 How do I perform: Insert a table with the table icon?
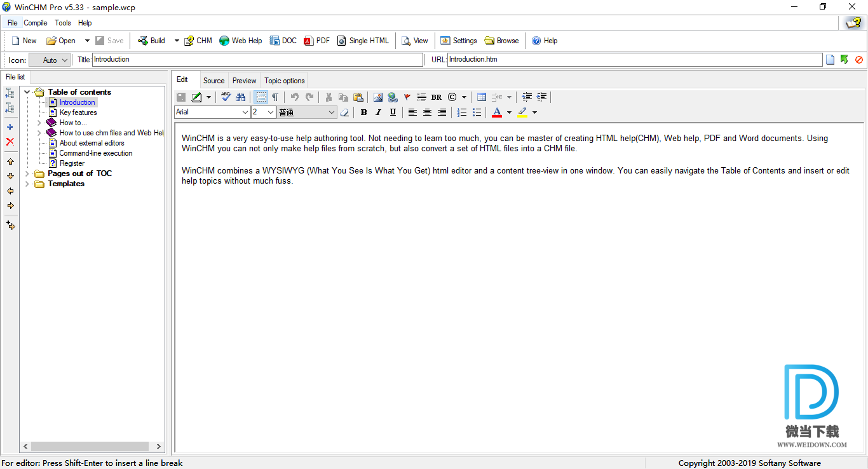pos(482,97)
